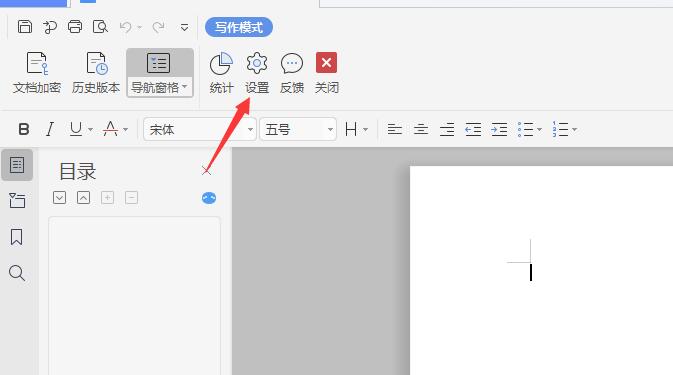Apply numbered list
Image resolution: width=673 pixels, height=375 pixels.
pos(560,129)
